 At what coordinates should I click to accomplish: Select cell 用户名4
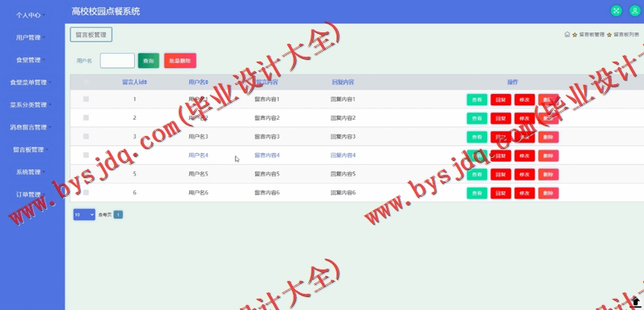198,155
